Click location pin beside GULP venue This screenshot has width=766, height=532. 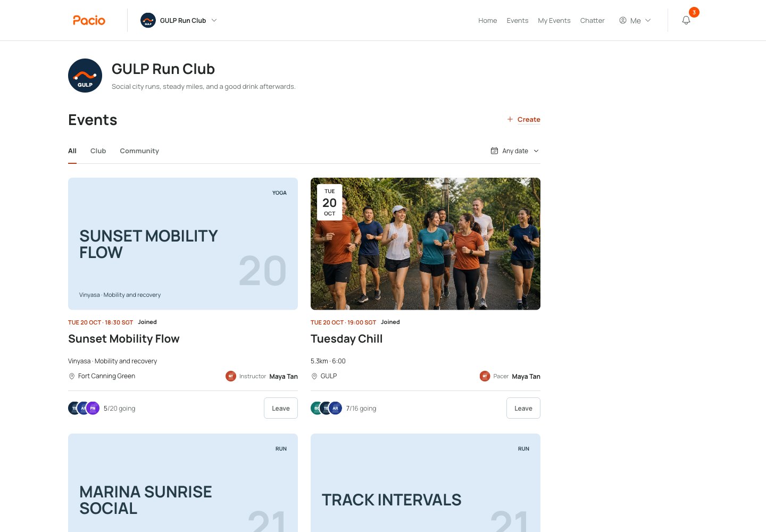(314, 376)
